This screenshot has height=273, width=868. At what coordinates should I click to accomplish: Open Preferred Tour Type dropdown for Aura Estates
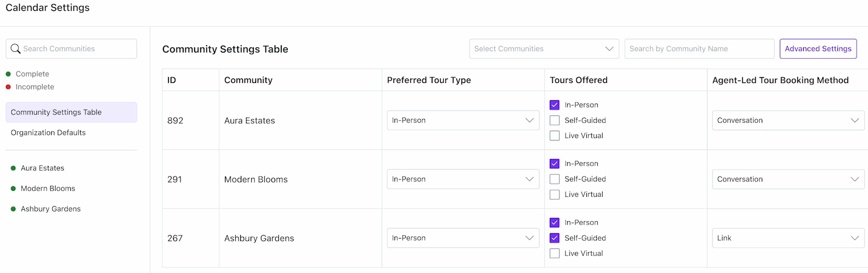[x=463, y=120]
